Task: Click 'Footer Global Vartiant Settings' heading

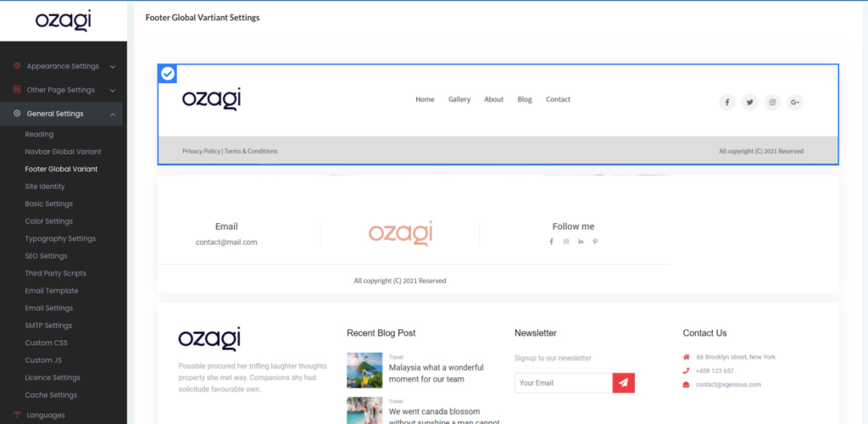Action: point(203,18)
